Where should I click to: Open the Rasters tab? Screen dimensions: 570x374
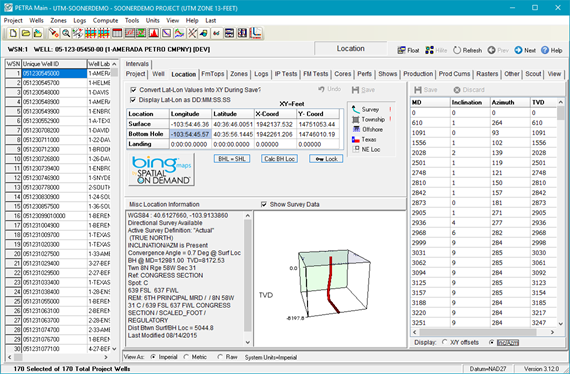pos(487,74)
